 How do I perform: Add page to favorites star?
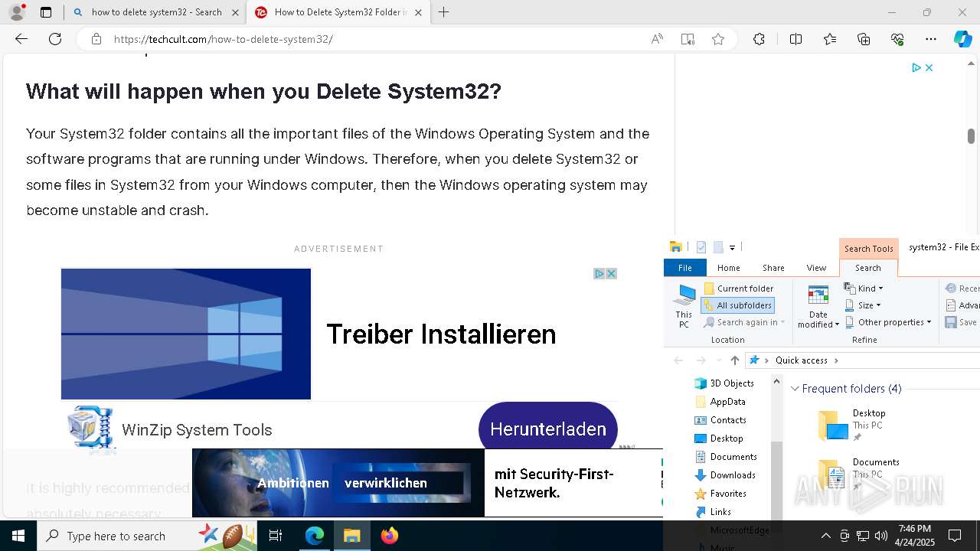[x=718, y=39]
